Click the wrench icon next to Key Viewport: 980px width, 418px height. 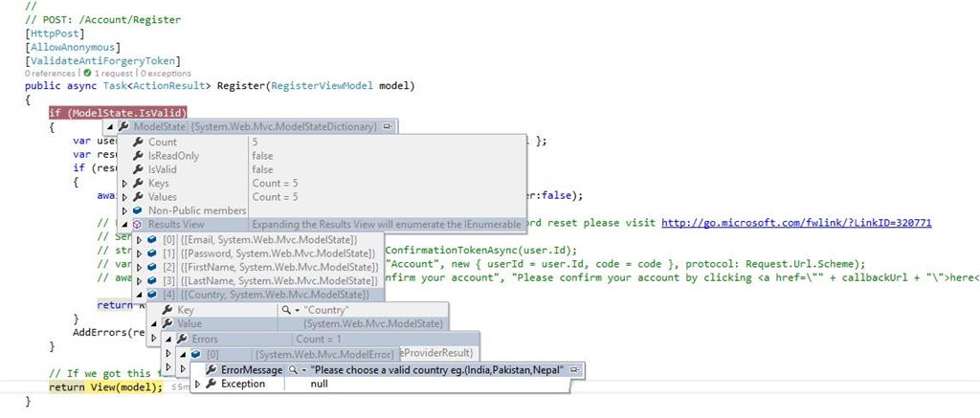167,310
